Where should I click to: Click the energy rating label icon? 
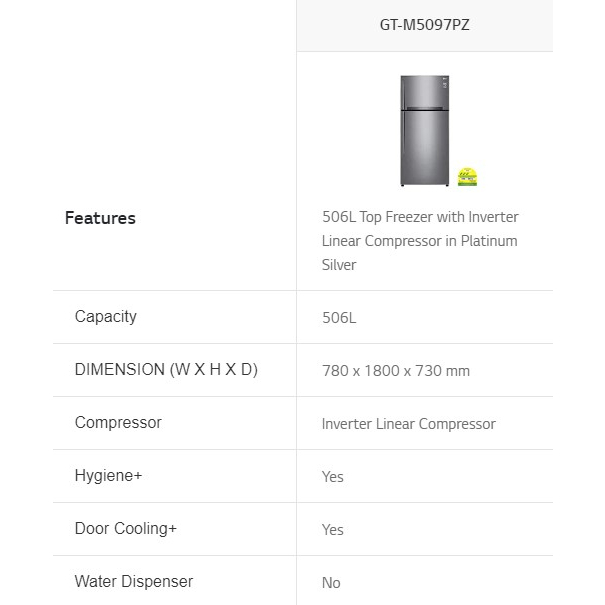coord(468,177)
